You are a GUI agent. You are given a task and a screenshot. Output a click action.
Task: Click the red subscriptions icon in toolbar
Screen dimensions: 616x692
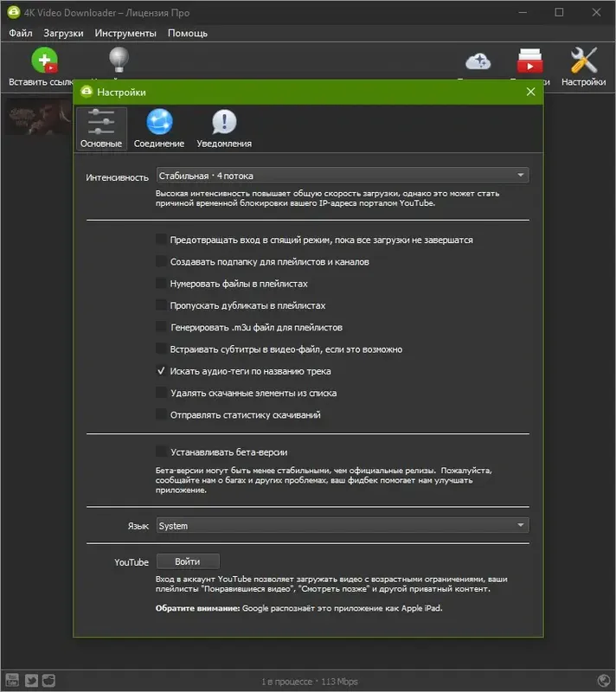tap(529, 61)
